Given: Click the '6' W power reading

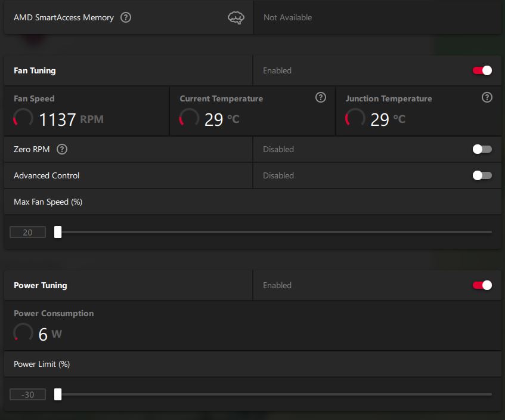Looking at the screenshot, I should pyautogui.click(x=43, y=334).
